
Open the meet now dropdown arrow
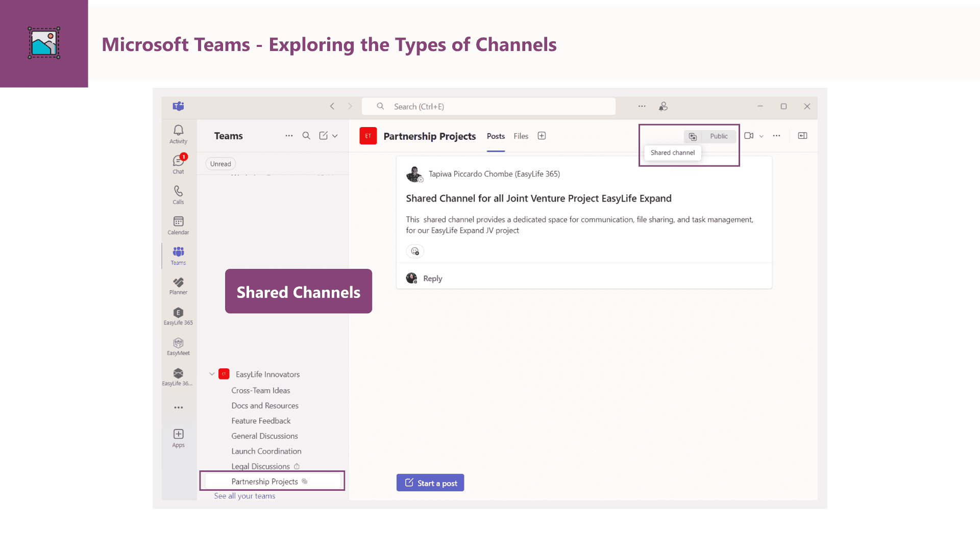click(x=761, y=136)
